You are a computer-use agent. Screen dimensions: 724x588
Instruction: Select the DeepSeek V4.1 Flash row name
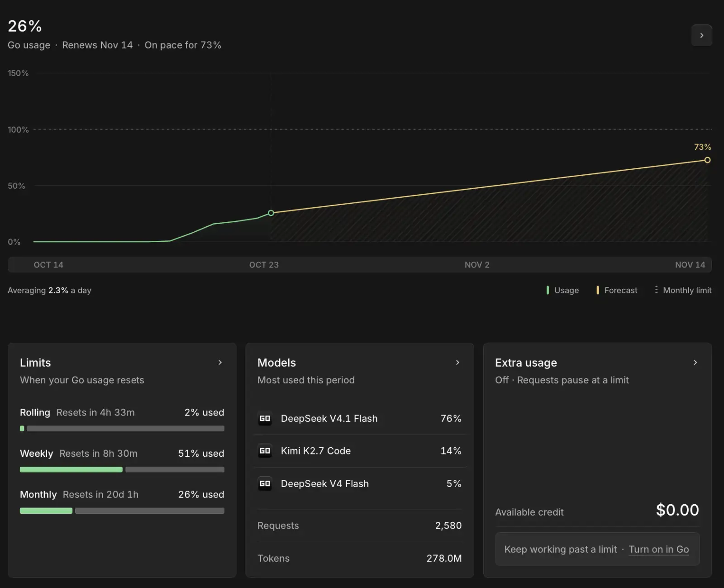[x=329, y=419]
